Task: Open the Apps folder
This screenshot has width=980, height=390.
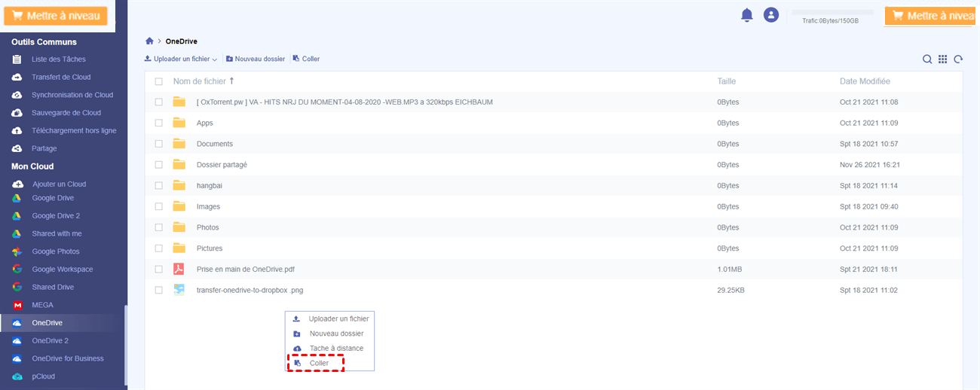Action: 205,123
